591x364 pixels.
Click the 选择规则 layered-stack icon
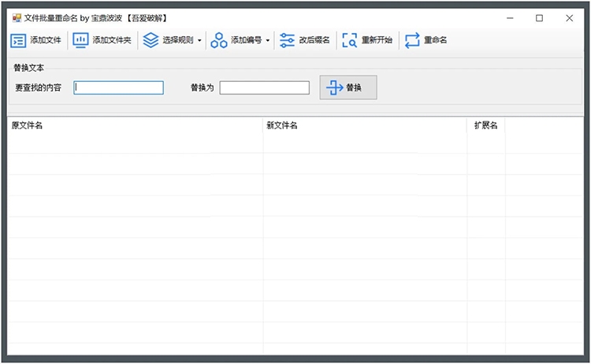151,40
